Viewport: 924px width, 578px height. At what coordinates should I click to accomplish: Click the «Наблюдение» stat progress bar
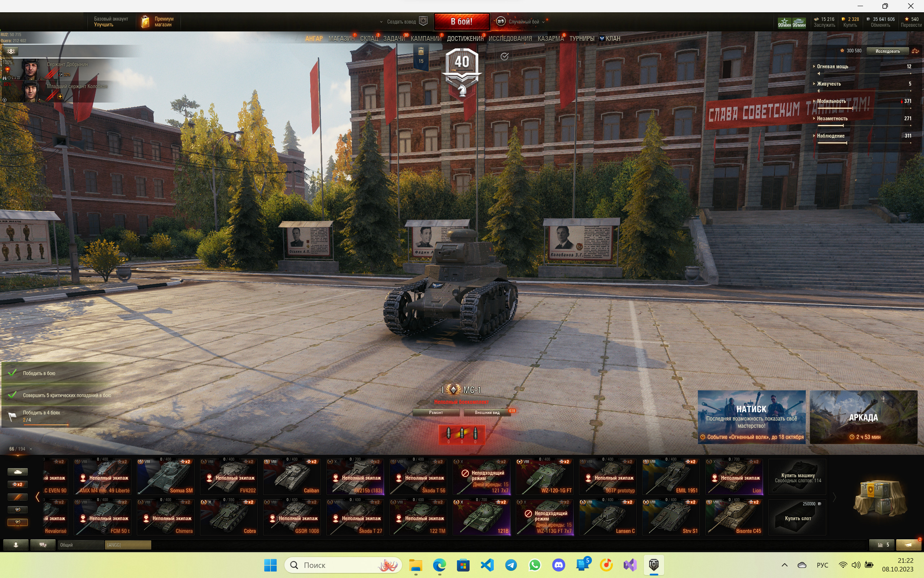click(864, 143)
